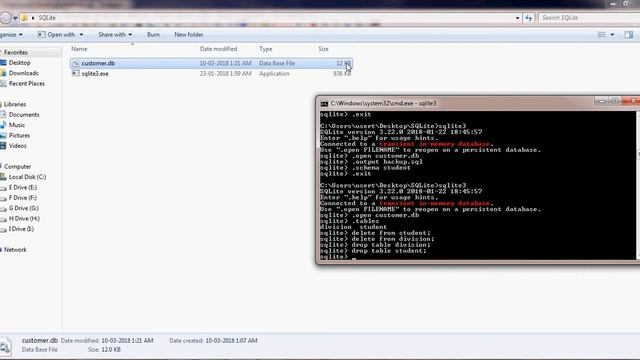Click the Burn toolbar button
Screen dimensions: 640x360
pyautogui.click(x=153, y=35)
